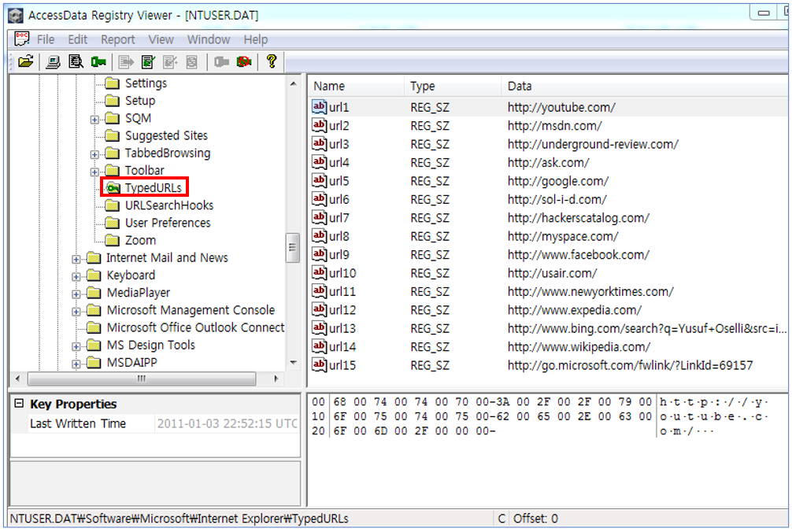Click the greyed document-pencil edit toolbar icon
Screen dimensions: 792x532
[170, 61]
